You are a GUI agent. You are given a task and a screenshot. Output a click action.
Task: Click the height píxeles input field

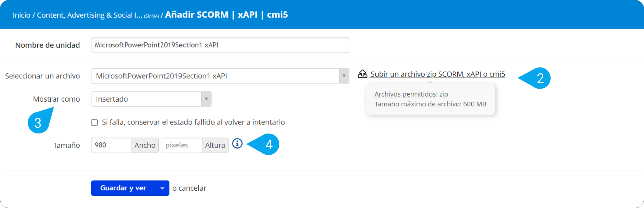point(182,145)
